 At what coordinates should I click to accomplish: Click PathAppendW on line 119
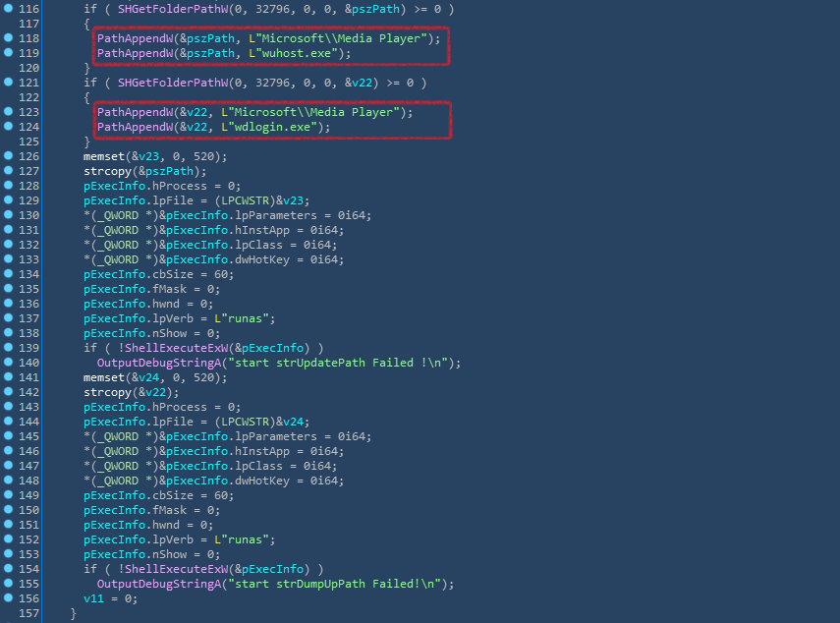pyautogui.click(x=135, y=53)
